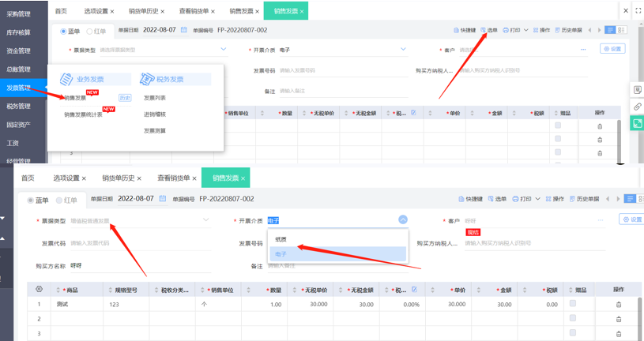Select the 红单 radio in the lower form
The width and height of the screenshot is (644, 341).
click(60, 200)
